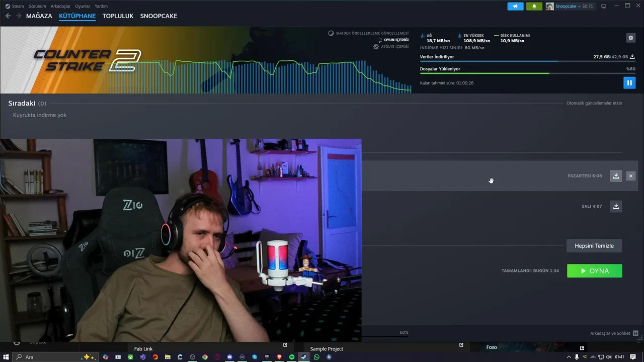Open the green notifications bell
The image size is (644, 362).
coord(534,6)
